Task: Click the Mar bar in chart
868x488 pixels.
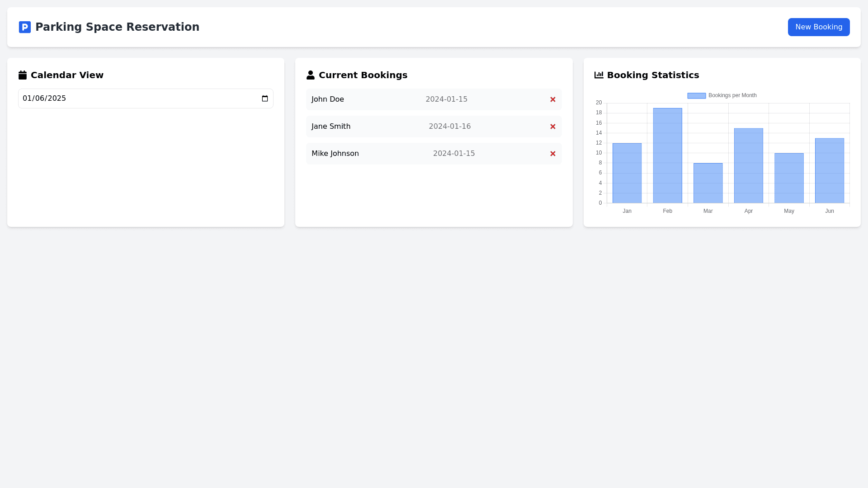Action: pyautogui.click(x=708, y=183)
